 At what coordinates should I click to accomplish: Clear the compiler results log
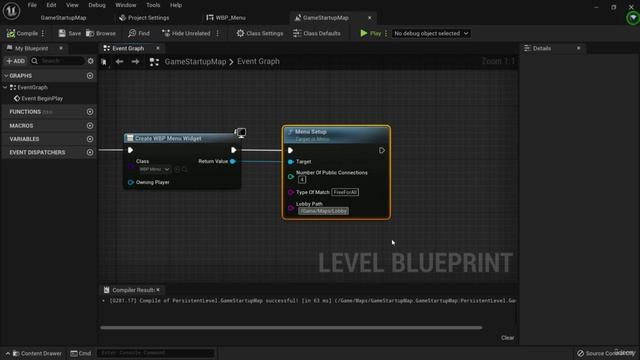(x=507, y=338)
